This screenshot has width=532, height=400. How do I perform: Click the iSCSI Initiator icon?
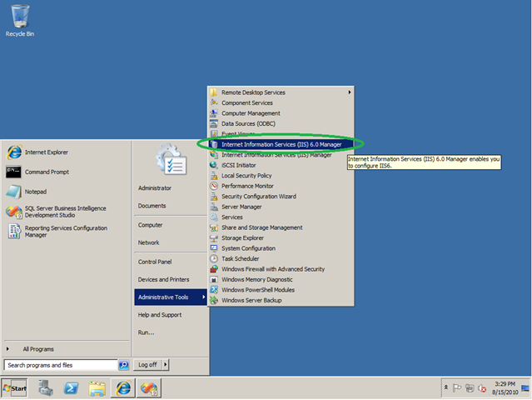point(214,165)
